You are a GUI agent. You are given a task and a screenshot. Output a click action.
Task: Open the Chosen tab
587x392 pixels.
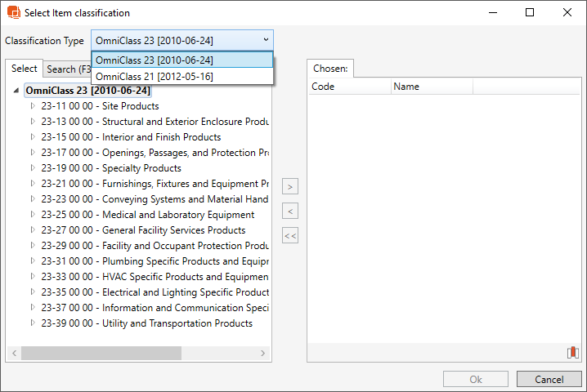[x=331, y=69]
